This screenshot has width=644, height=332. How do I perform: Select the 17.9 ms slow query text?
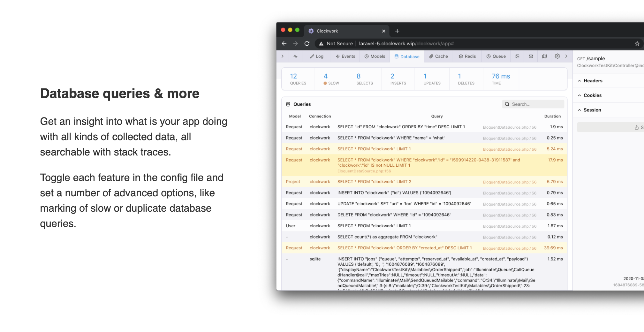[x=429, y=162]
